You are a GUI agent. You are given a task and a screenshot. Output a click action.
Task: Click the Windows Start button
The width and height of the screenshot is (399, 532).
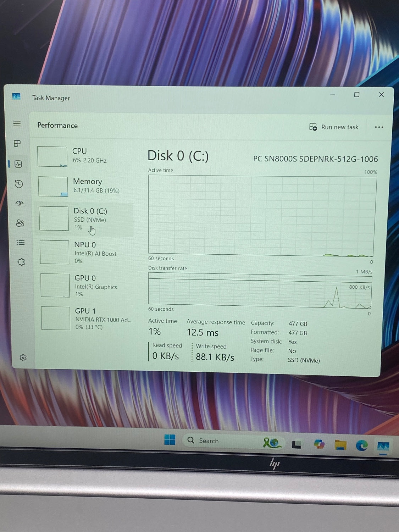tap(170, 440)
